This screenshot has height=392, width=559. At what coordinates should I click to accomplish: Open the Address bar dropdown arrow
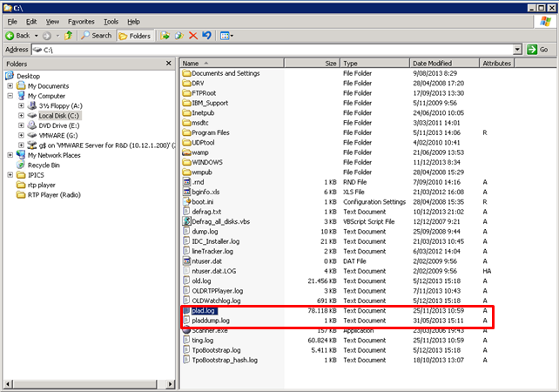[518, 50]
